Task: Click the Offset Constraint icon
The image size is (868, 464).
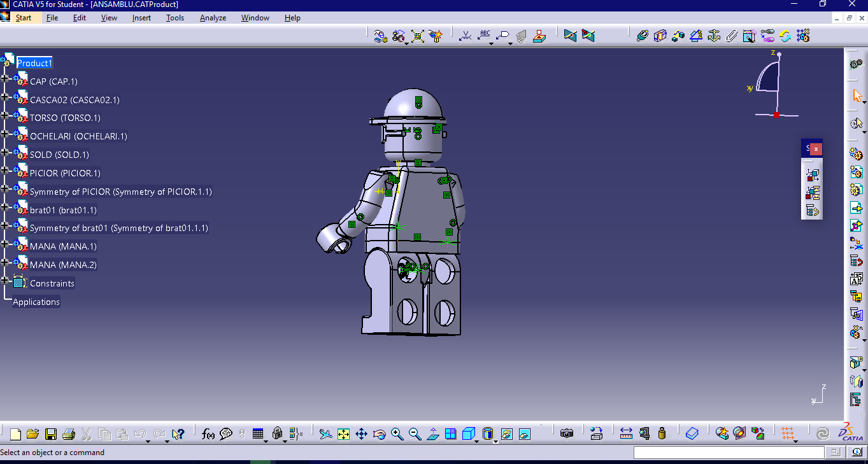Action: [x=678, y=36]
